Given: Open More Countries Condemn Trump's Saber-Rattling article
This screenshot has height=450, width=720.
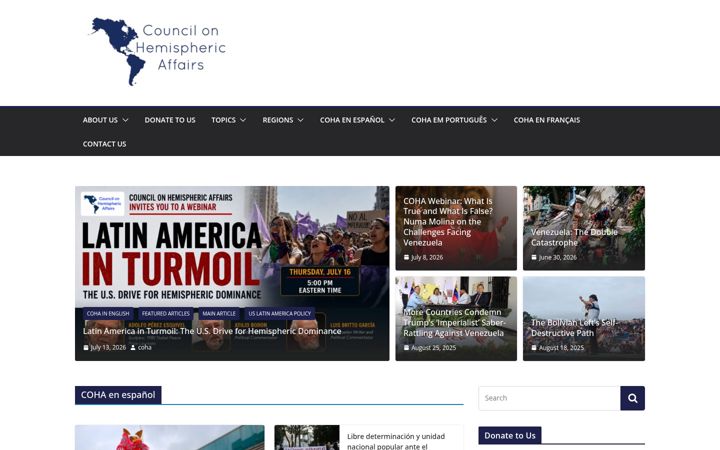Looking at the screenshot, I should (x=454, y=323).
